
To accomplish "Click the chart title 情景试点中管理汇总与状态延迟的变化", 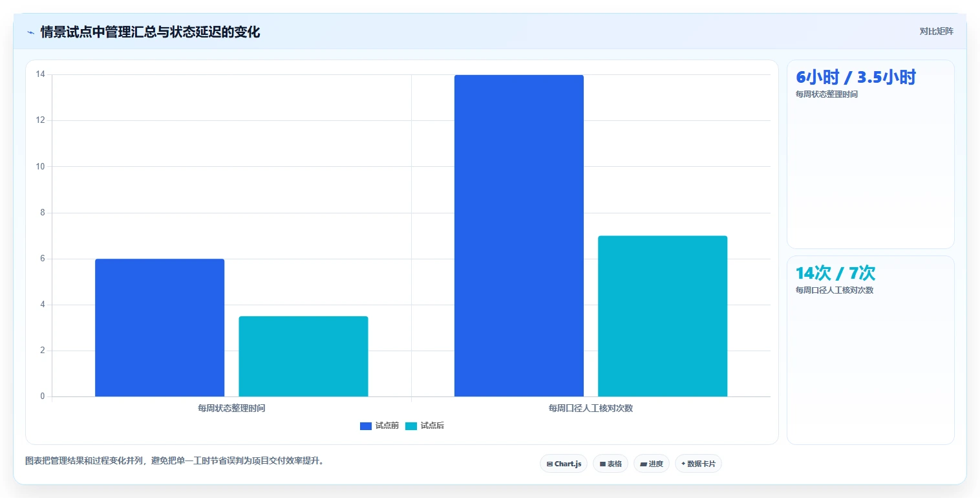I will pos(150,32).
